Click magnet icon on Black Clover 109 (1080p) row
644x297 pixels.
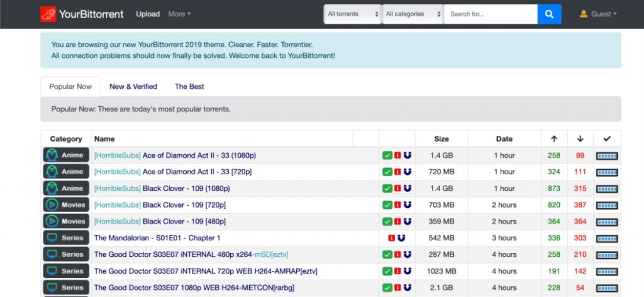pos(407,188)
